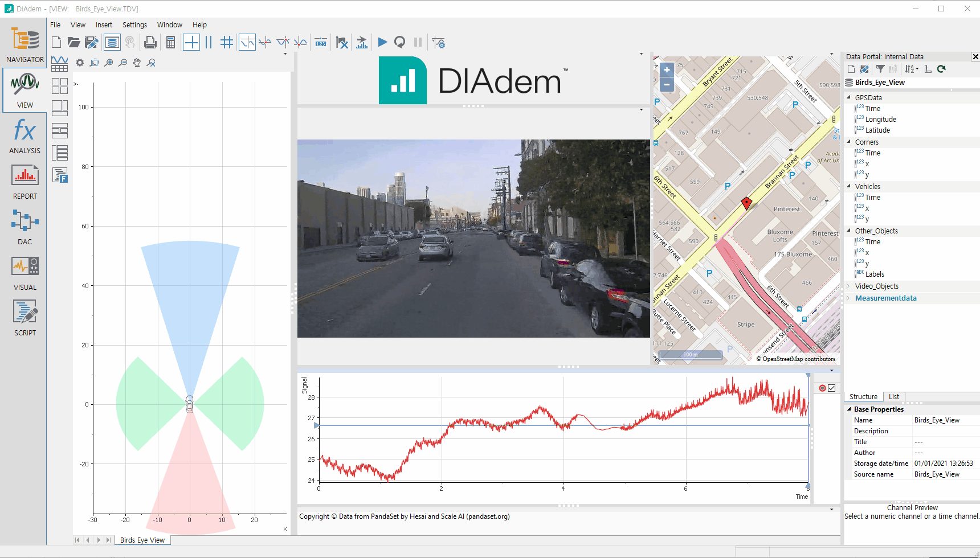Collapse the Base Properties section
Screen dimensions: 980x558
(x=849, y=409)
